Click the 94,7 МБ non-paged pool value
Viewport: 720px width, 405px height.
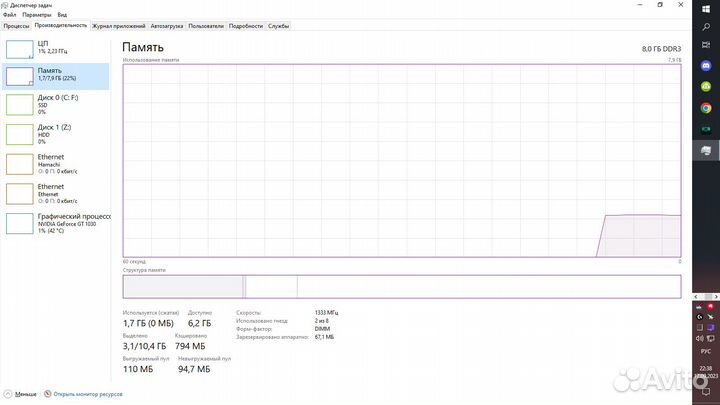click(194, 369)
